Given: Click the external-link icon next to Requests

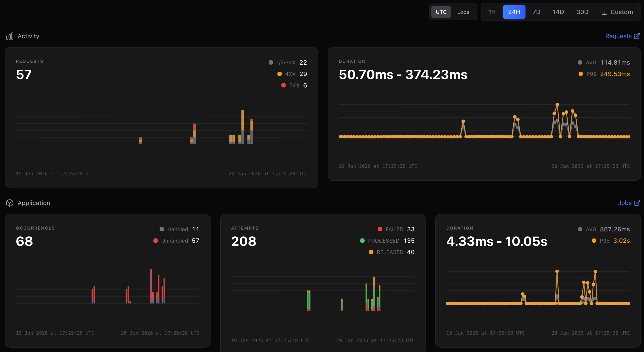Looking at the screenshot, I should 637,36.
